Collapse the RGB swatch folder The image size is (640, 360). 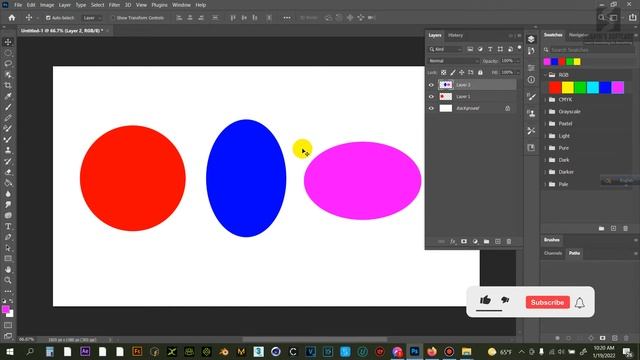pyautogui.click(x=546, y=75)
